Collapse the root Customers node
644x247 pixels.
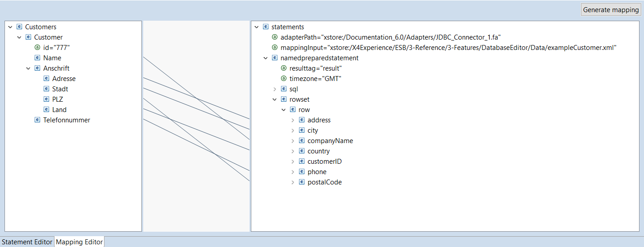click(10, 27)
